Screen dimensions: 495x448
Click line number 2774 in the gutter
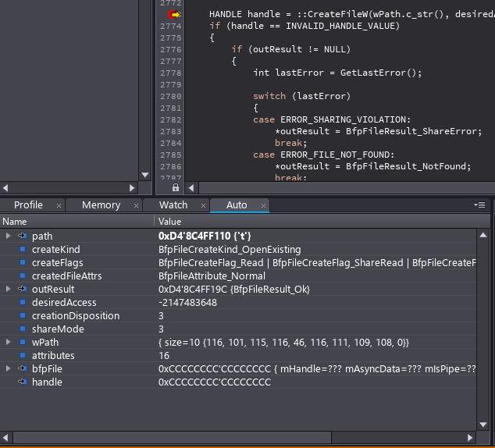tap(170, 27)
